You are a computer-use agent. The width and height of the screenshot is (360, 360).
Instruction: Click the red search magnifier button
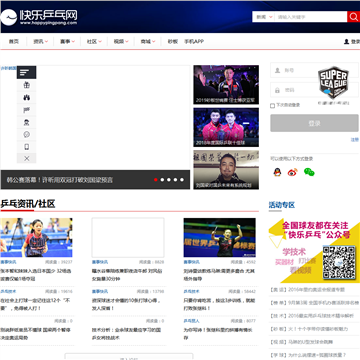(x=353, y=17)
